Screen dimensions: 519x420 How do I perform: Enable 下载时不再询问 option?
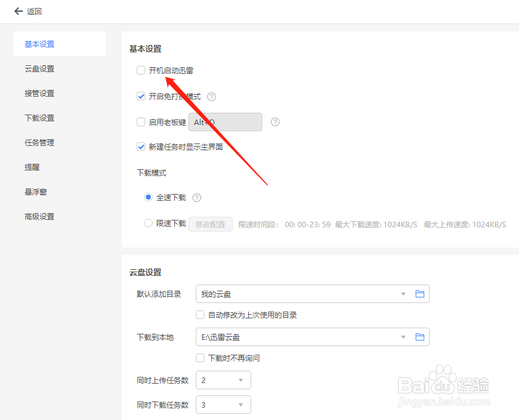(x=200, y=358)
